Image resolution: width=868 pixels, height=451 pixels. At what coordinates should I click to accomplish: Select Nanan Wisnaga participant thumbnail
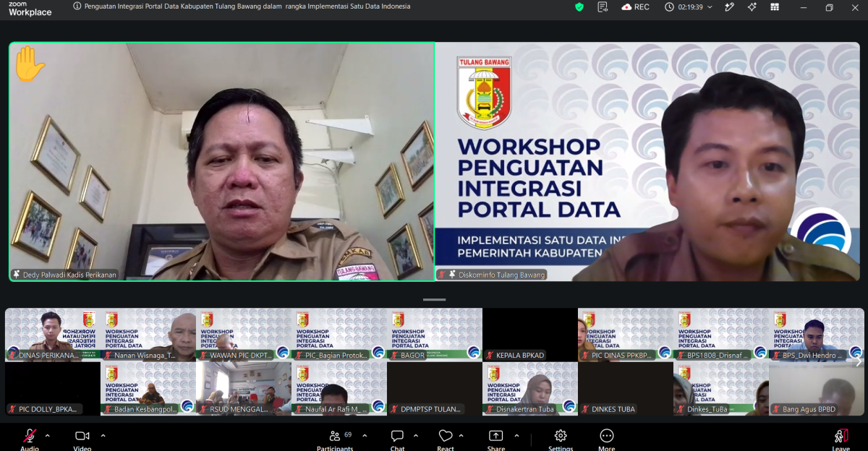tap(148, 335)
